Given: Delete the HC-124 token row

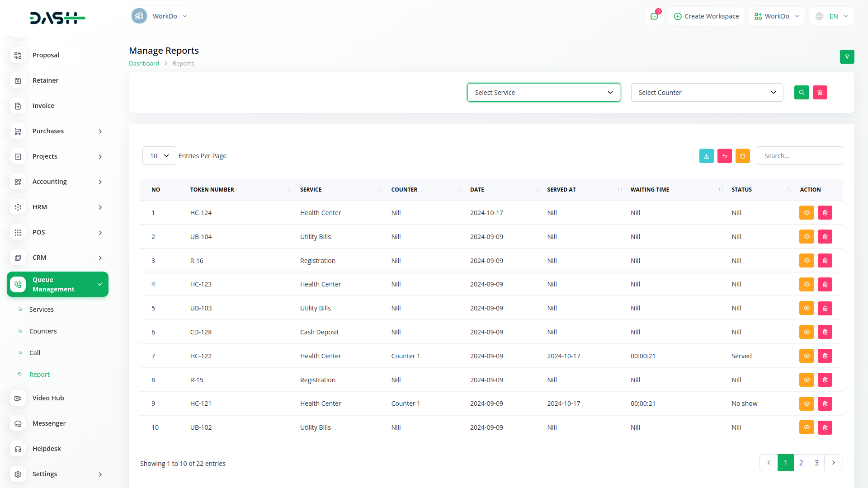Looking at the screenshot, I should 825,213.
